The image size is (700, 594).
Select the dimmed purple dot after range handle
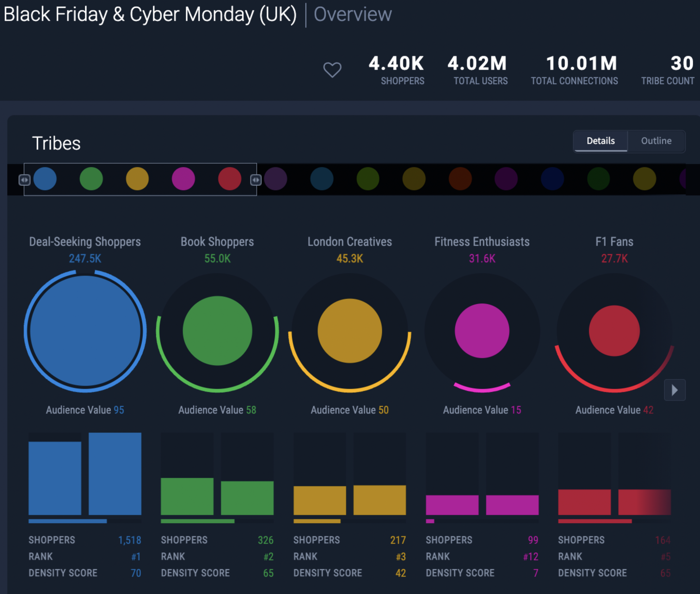[276, 179]
